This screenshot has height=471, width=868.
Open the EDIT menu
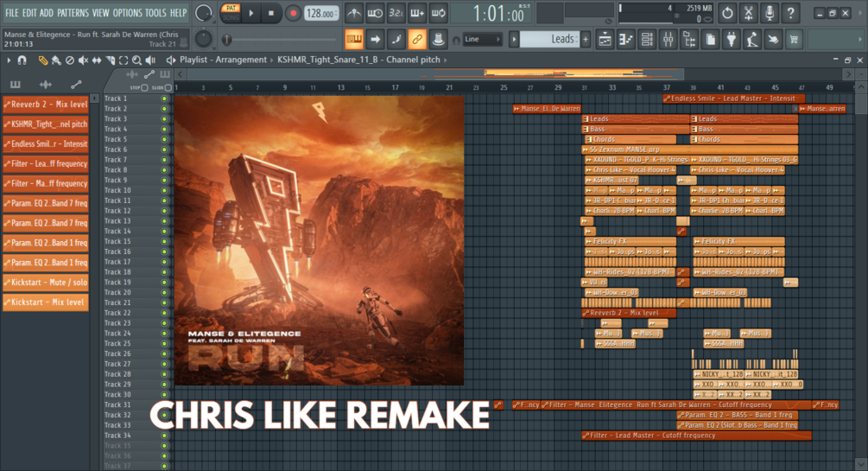point(29,12)
